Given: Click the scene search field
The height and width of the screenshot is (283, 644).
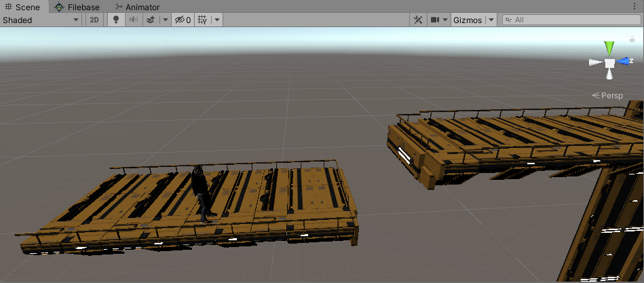Looking at the screenshot, I should coord(571,20).
